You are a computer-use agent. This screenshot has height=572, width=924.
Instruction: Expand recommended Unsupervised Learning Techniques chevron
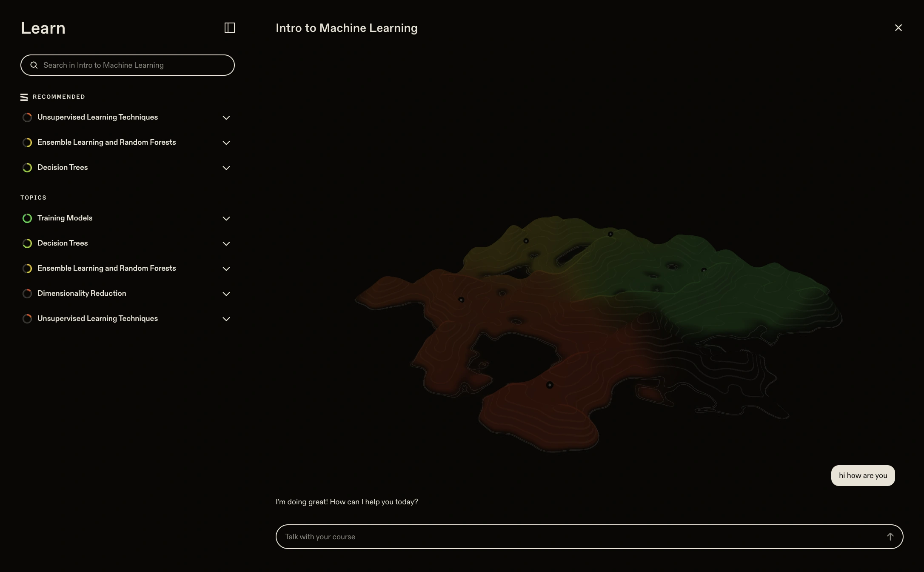coord(226,117)
